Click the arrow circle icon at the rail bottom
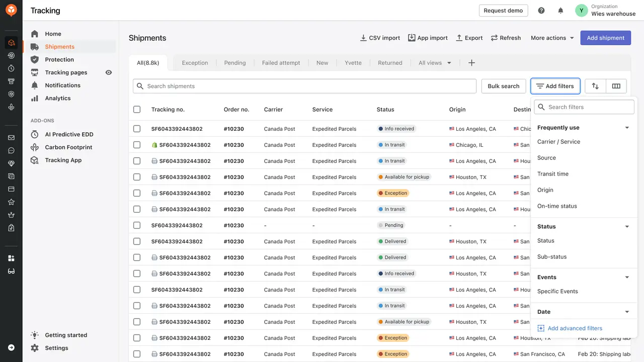 pos(11,347)
